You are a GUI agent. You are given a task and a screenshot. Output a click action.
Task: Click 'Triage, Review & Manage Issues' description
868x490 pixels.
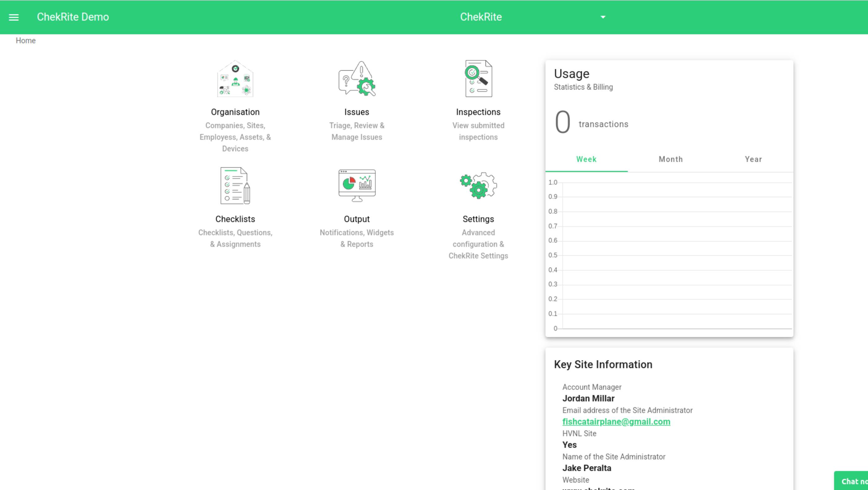coord(357,131)
